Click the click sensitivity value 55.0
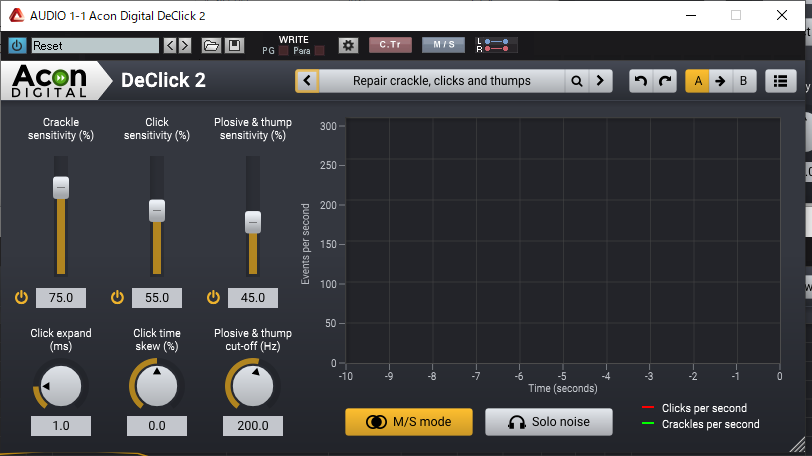This screenshot has width=812, height=456. click(157, 298)
